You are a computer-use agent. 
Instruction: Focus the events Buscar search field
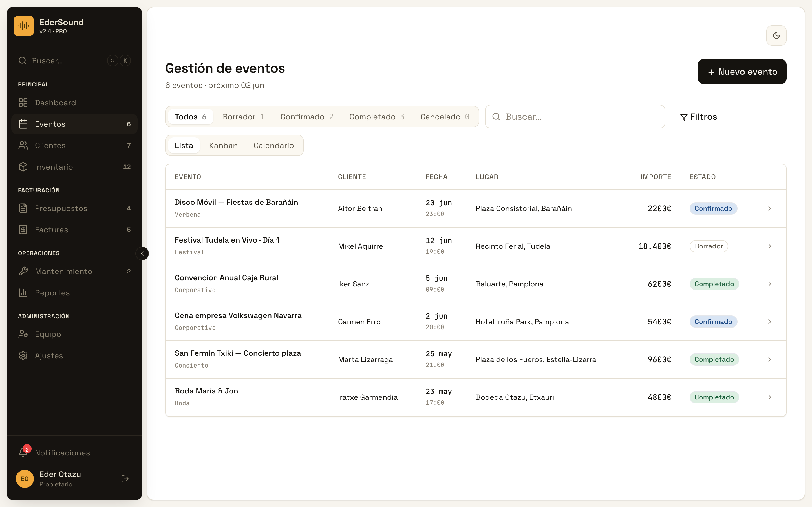click(x=575, y=117)
